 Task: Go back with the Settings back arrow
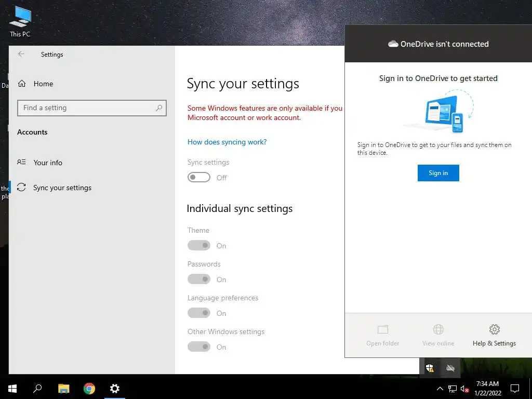click(21, 54)
